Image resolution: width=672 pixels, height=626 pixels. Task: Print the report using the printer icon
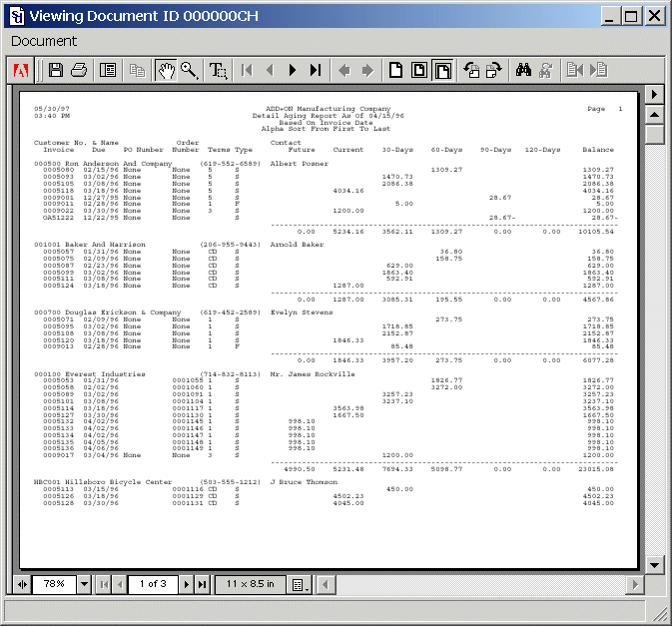[79, 70]
